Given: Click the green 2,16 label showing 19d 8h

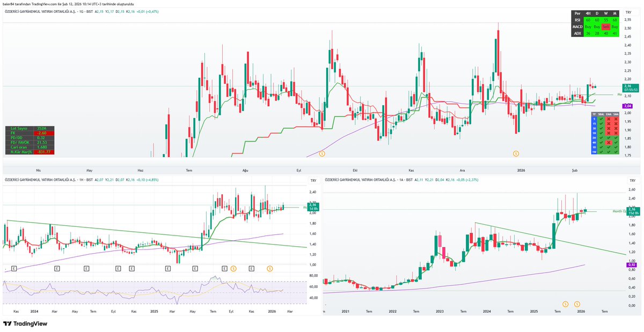Looking at the screenshot, I should click(x=633, y=210).
